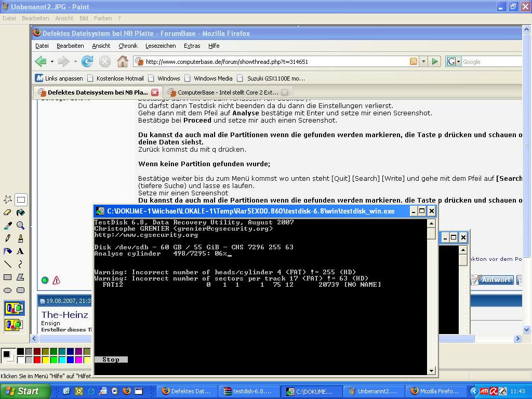
Task: Open Firefox Extras menu
Action: (x=192, y=46)
